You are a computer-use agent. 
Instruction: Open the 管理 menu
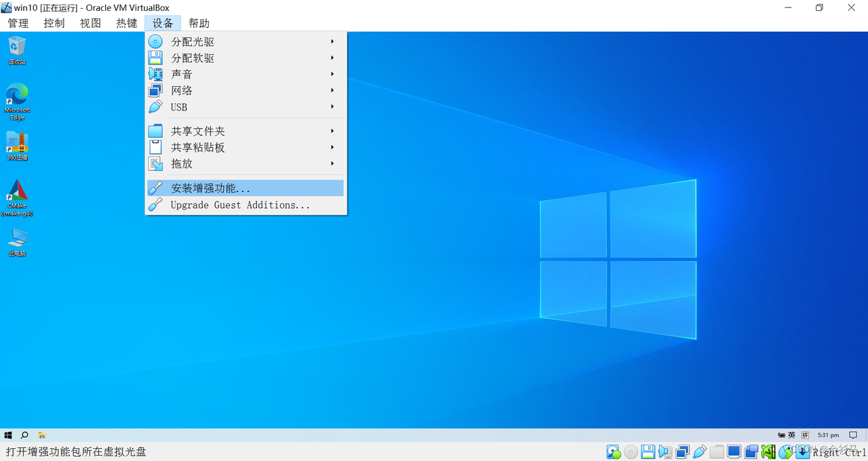[x=18, y=23]
